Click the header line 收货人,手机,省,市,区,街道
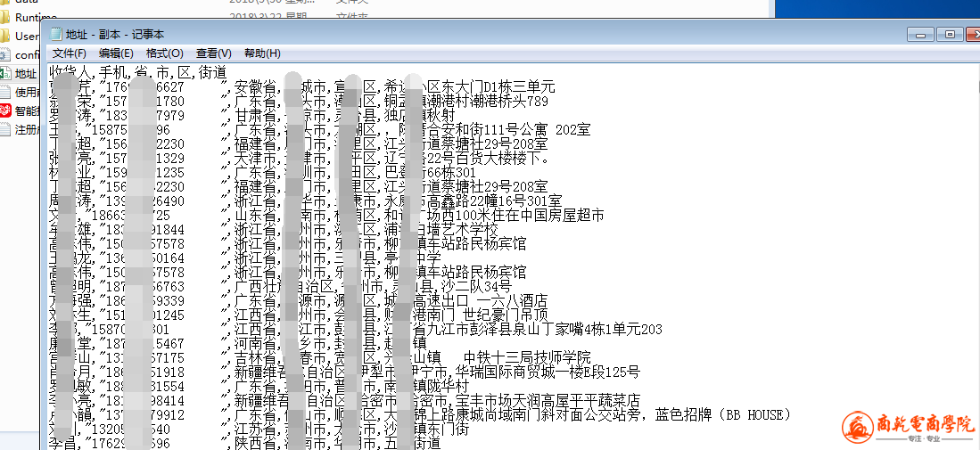Screen dimensions: 980x450 click(x=137, y=72)
